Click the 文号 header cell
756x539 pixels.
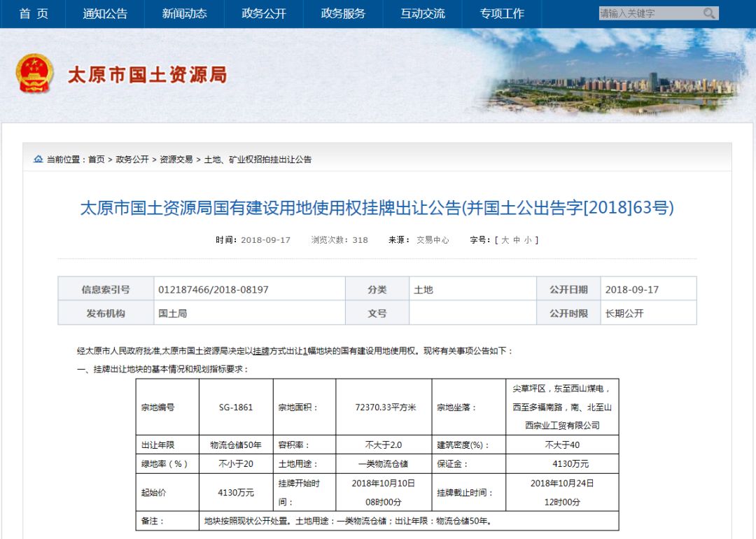pyautogui.click(x=377, y=314)
